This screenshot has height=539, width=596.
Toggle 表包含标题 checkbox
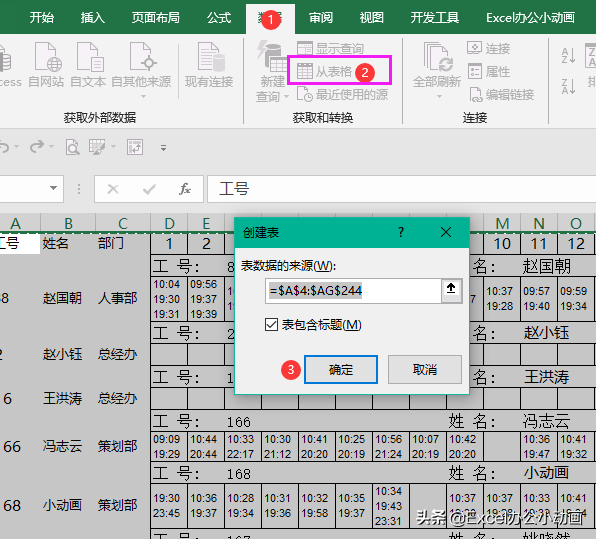click(x=271, y=325)
